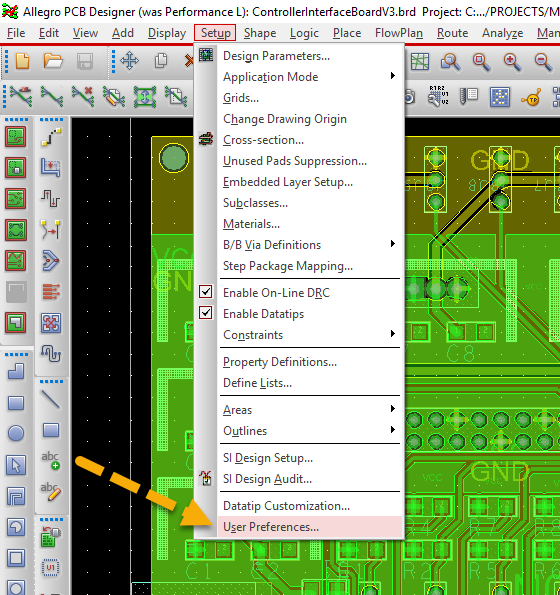The width and height of the screenshot is (560, 595).
Task: Open the View menu
Action: 85,33
